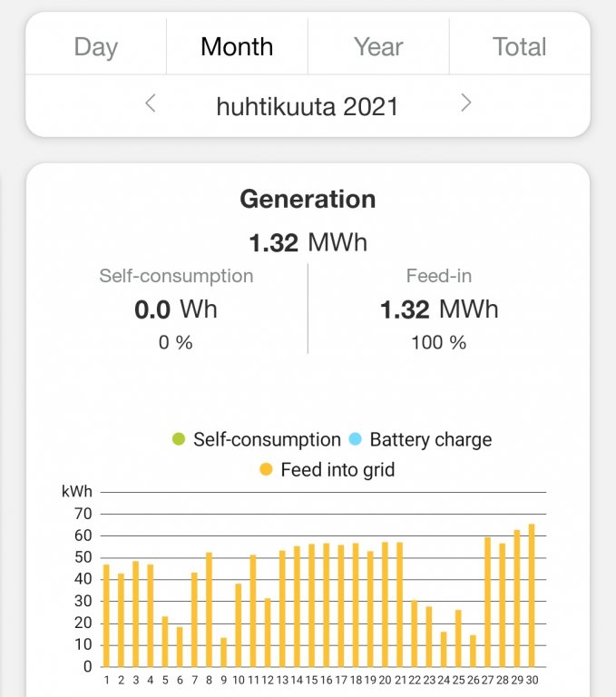This screenshot has height=697, width=616.
Task: Tap the bar for day 27
Action: click(x=487, y=602)
